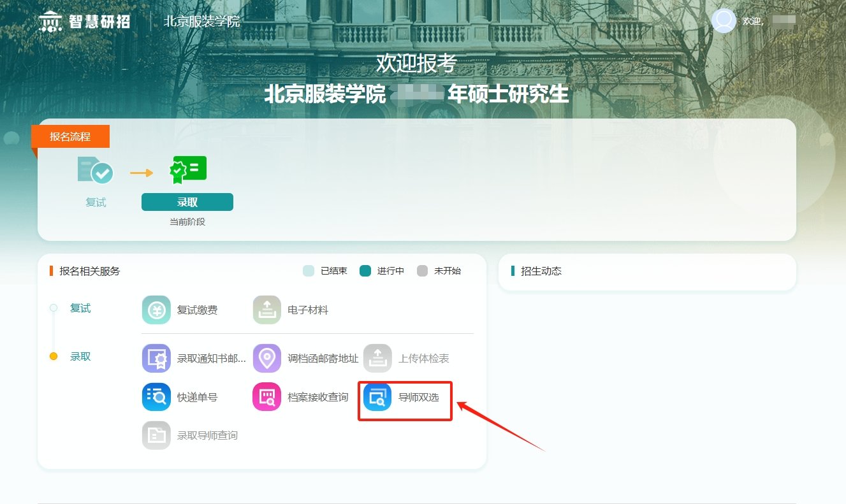Select the 录取 current stage button
This screenshot has width=846, height=504.
click(x=187, y=202)
